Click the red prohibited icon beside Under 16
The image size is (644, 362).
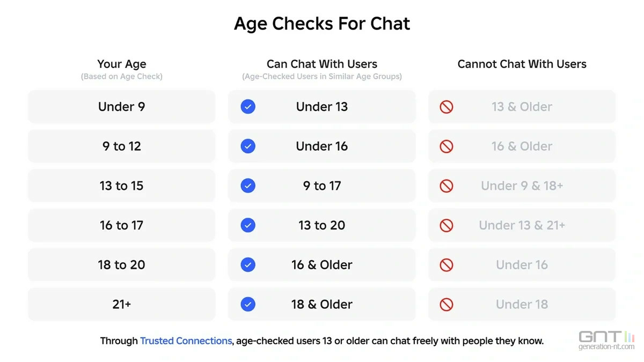(x=447, y=265)
